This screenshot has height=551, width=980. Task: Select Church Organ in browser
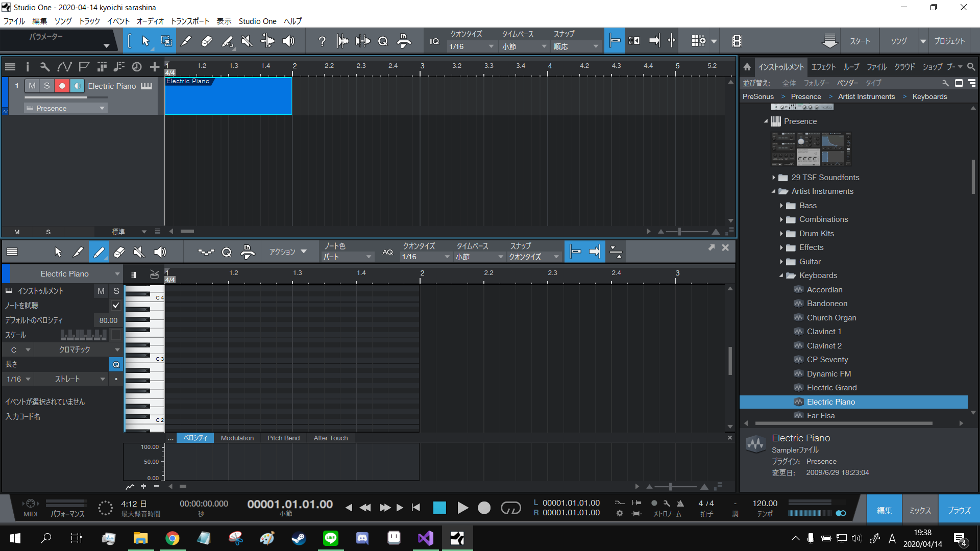831,317
